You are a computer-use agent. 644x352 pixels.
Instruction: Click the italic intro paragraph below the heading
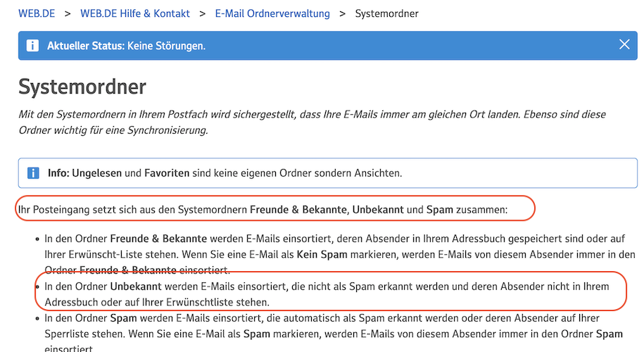point(312,122)
